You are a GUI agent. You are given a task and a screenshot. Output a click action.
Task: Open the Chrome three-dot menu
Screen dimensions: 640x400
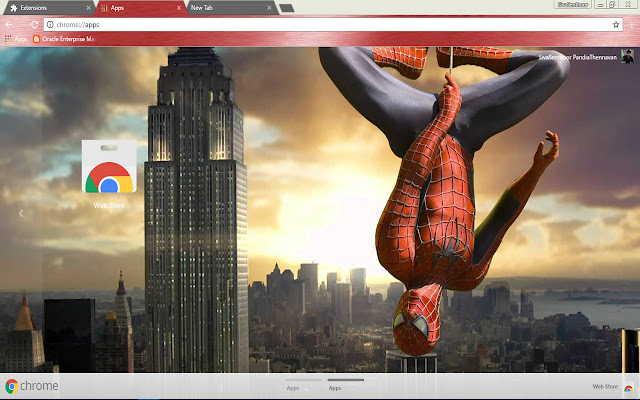tap(632, 24)
